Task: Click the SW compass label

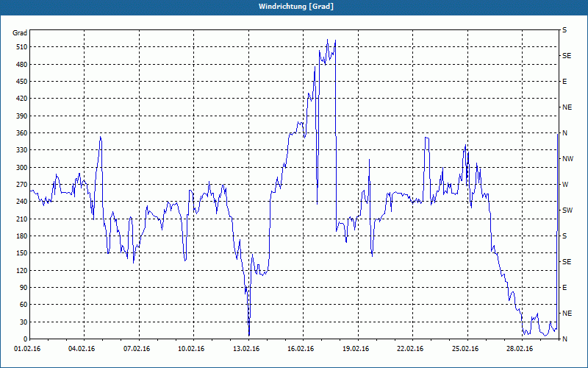Action: click(x=567, y=210)
